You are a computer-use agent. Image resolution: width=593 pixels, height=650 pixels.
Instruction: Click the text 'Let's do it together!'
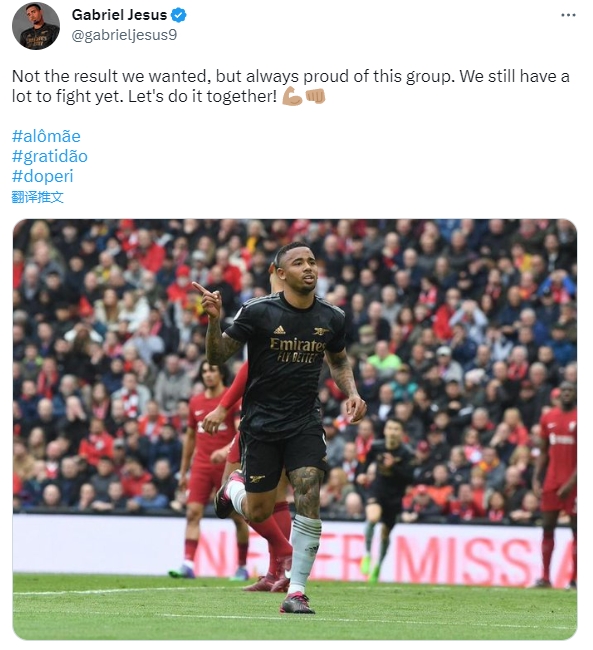click(202, 97)
